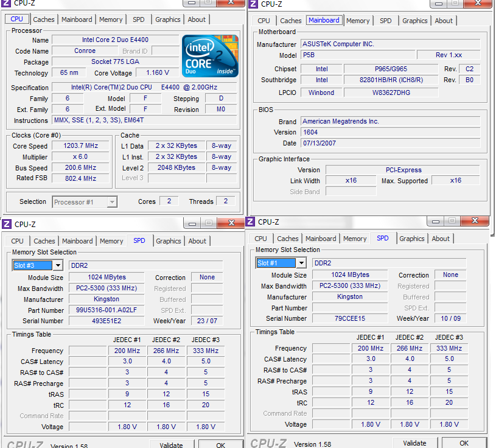Image resolution: width=496 pixels, height=448 pixels.
Task: Open About tab in the Slot #1 window
Action: point(441,239)
